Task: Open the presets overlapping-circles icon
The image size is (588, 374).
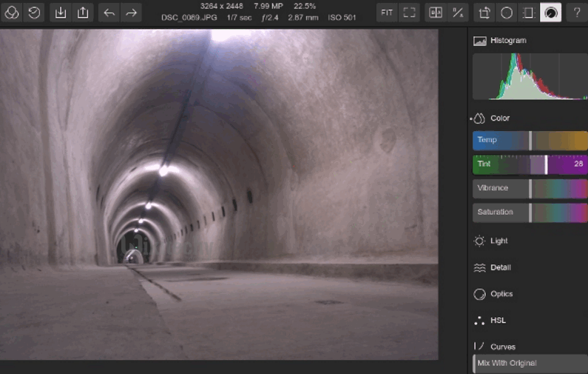Action: (11, 13)
